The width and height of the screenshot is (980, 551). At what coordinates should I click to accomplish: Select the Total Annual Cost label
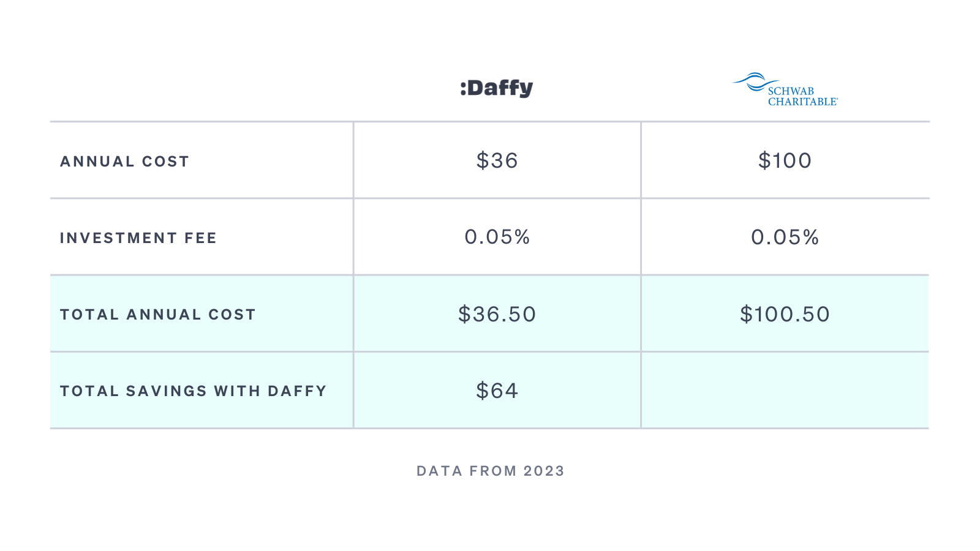[158, 314]
